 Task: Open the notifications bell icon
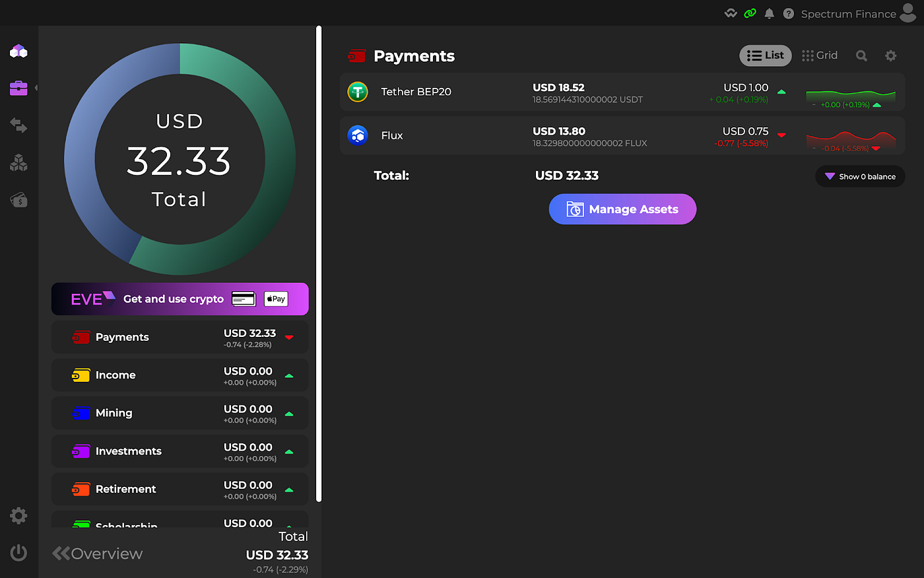click(769, 13)
